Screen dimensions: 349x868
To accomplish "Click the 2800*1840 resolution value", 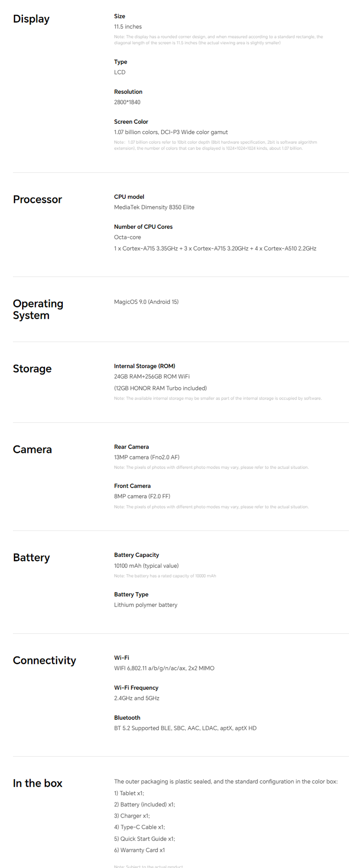I will (x=127, y=102).
